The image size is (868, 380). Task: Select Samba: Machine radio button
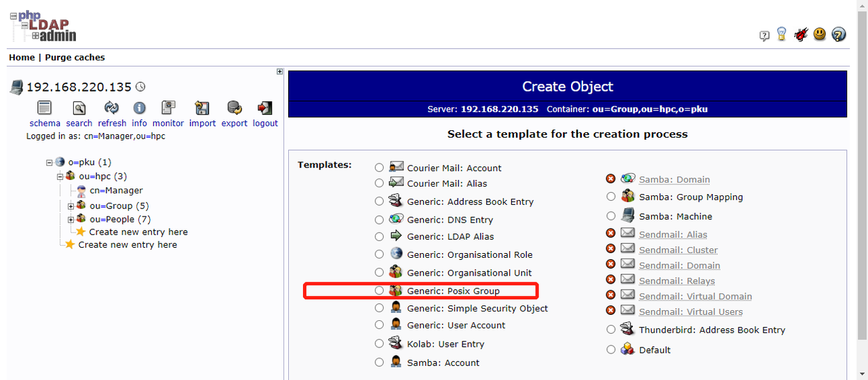coord(611,216)
